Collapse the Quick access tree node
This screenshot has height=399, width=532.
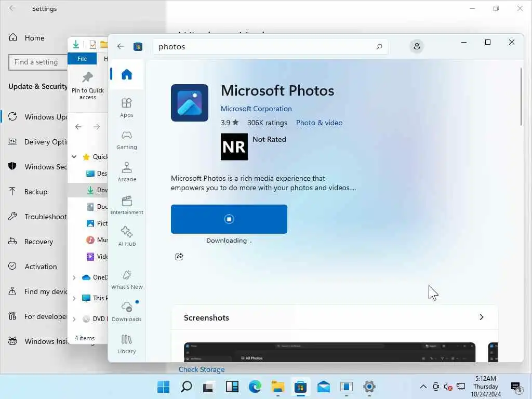pos(74,157)
